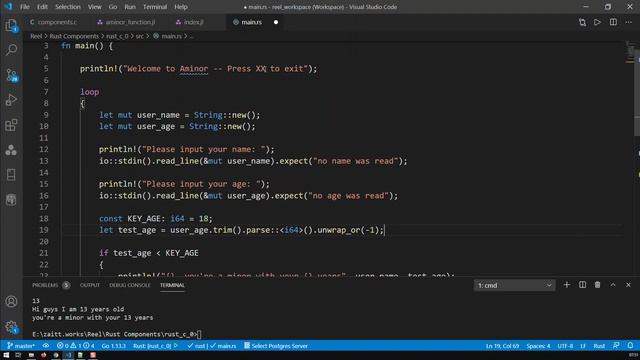Open the Search view in activity bar

tap(11, 50)
